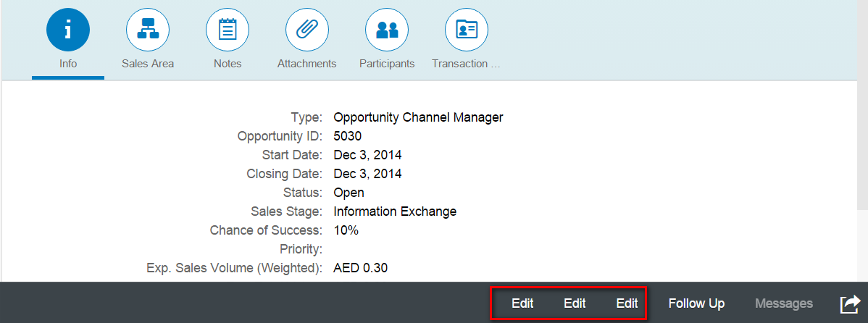Switch to the Info tab label

68,64
